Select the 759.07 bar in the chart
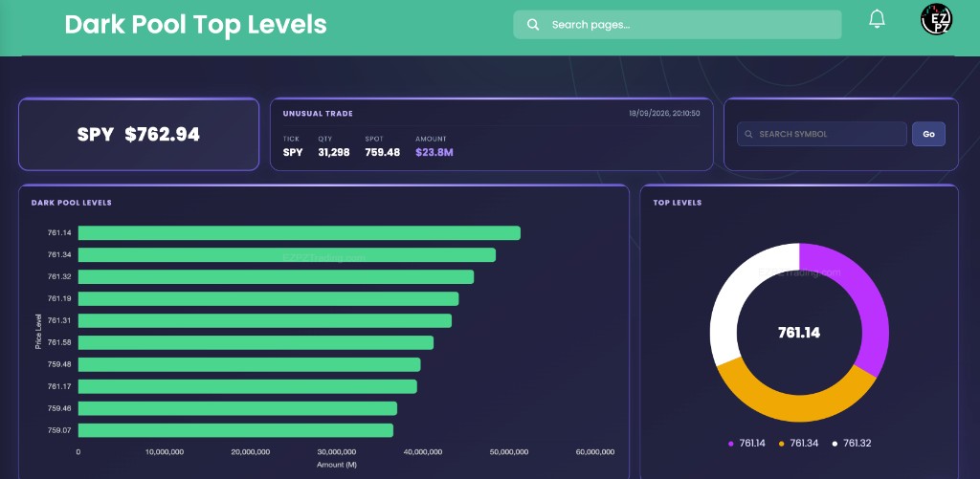 pyautogui.click(x=235, y=430)
